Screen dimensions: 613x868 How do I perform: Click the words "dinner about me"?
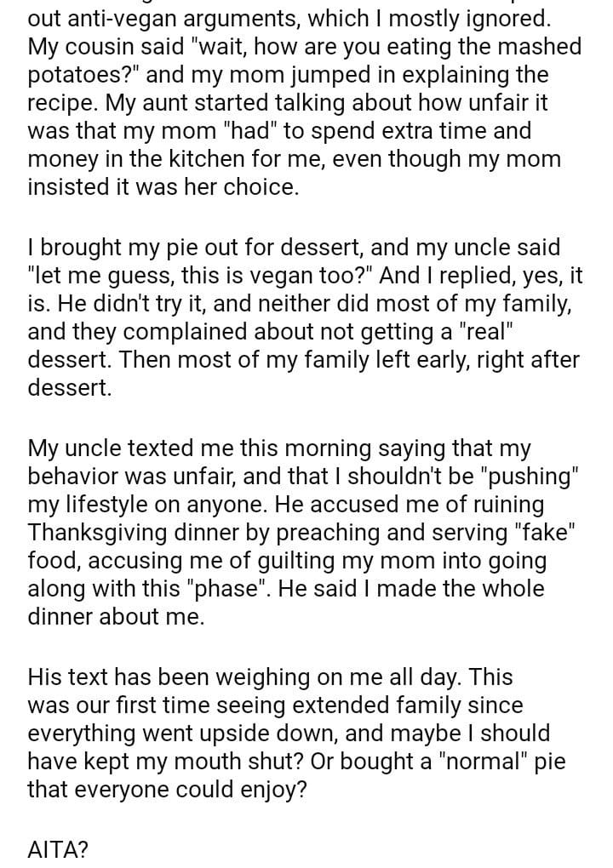click(116, 619)
